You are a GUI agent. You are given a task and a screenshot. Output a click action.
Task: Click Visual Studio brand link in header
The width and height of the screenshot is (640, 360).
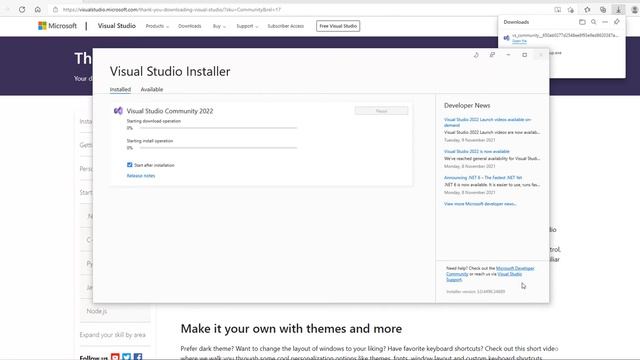(117, 26)
